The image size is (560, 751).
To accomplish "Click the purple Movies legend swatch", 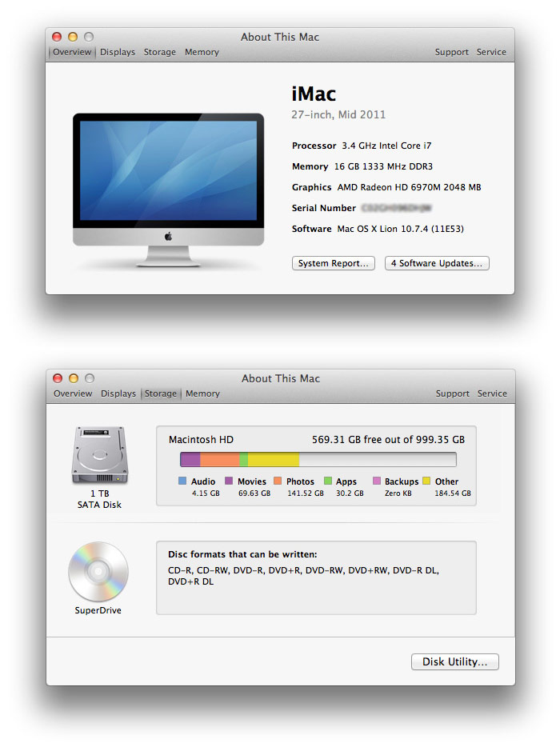I will [x=229, y=481].
